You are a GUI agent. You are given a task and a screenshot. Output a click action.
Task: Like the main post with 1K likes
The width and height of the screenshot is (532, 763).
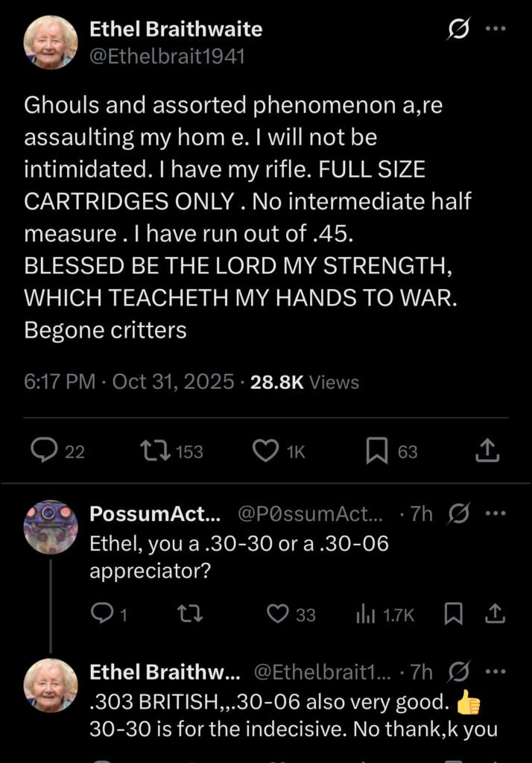click(265, 451)
